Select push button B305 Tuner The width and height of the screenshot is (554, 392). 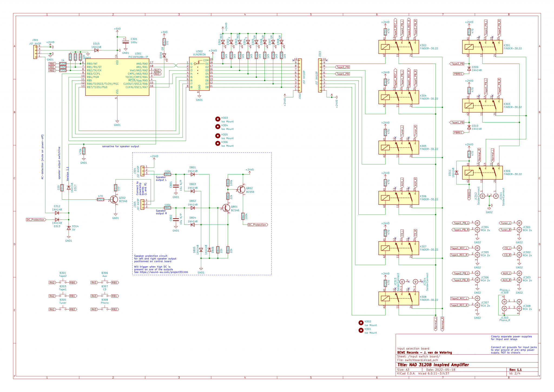pyautogui.click(x=63, y=309)
